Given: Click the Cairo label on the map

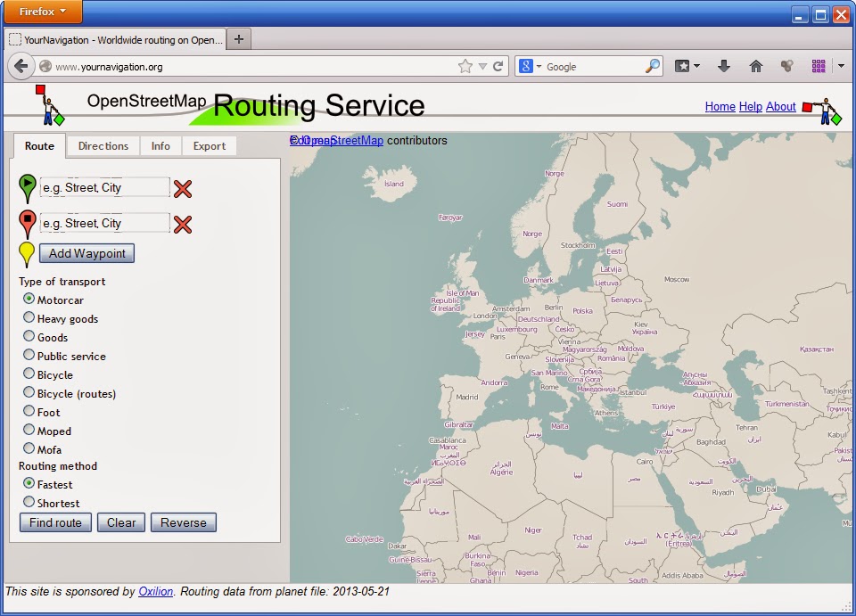Looking at the screenshot, I should 645,462.
